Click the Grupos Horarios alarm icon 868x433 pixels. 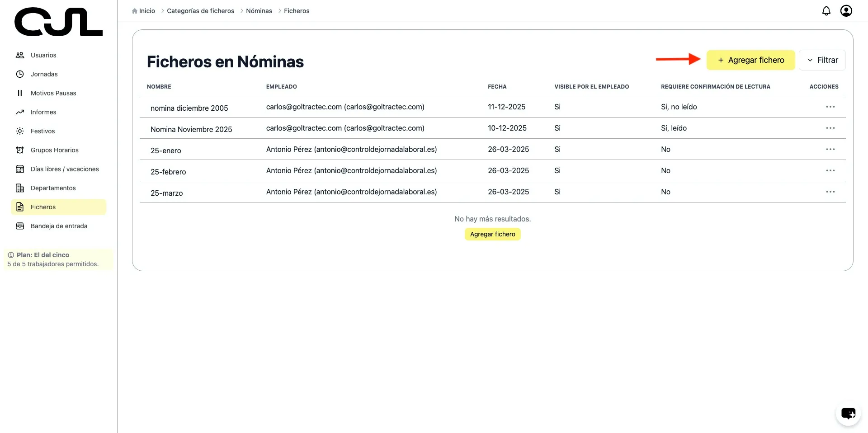pos(20,150)
